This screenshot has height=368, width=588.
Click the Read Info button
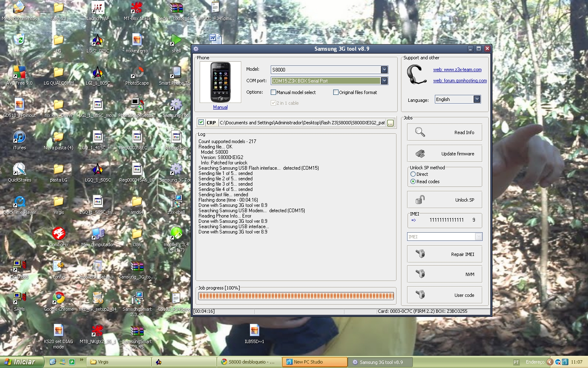point(444,132)
